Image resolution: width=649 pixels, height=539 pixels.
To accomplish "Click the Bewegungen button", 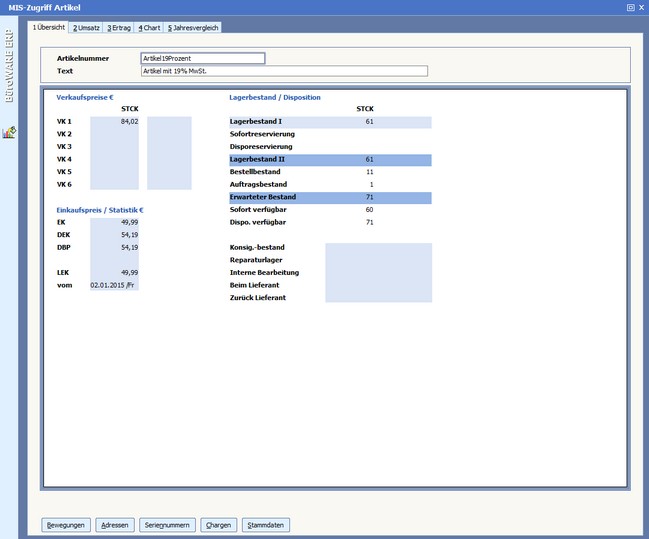I will [67, 524].
